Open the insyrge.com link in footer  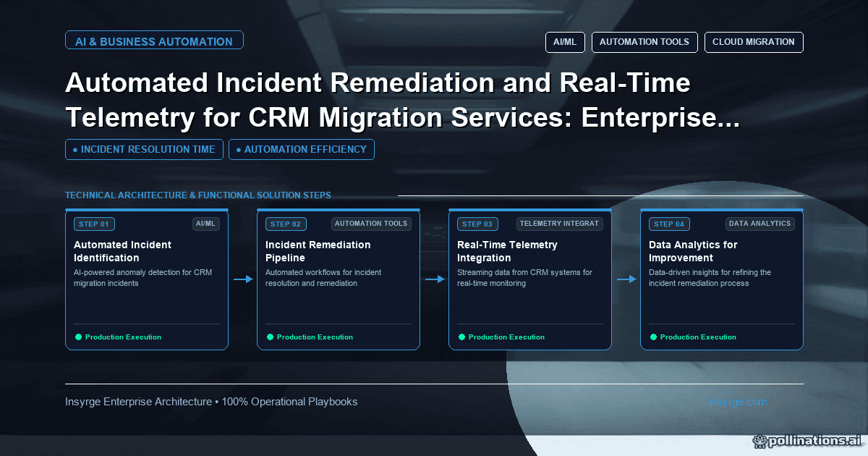coord(738,402)
